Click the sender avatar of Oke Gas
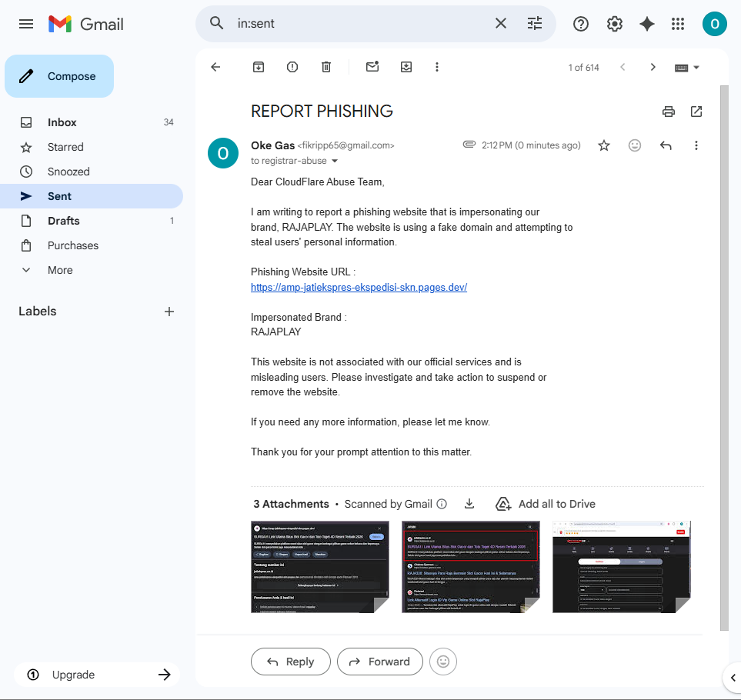Image resolution: width=741 pixels, height=700 pixels. tap(223, 153)
